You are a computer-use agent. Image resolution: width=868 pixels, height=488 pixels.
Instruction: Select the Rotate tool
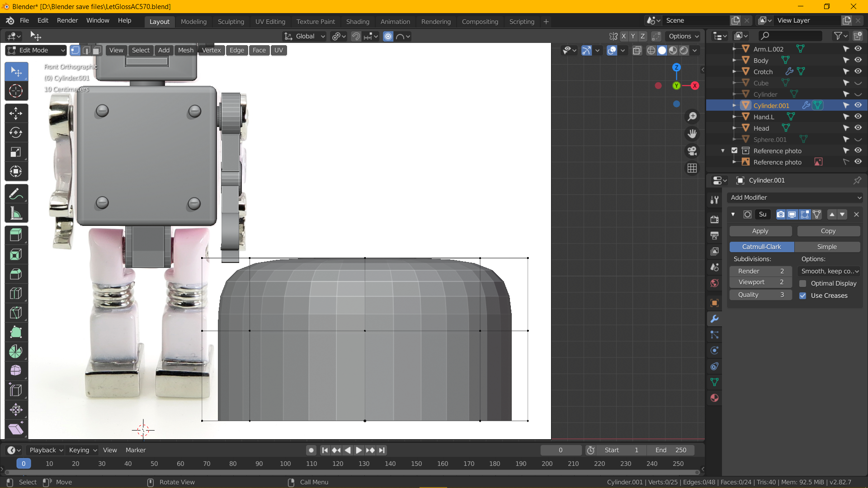(16, 133)
